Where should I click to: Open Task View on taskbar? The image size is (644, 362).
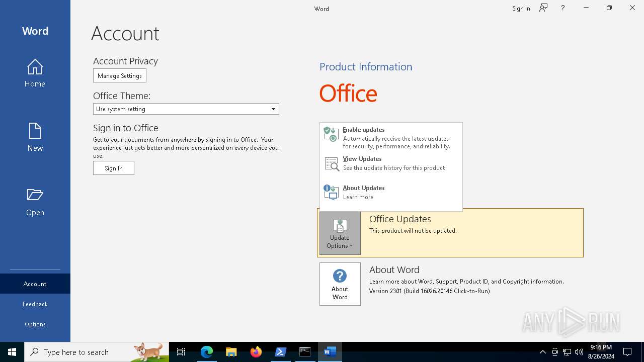(181, 352)
